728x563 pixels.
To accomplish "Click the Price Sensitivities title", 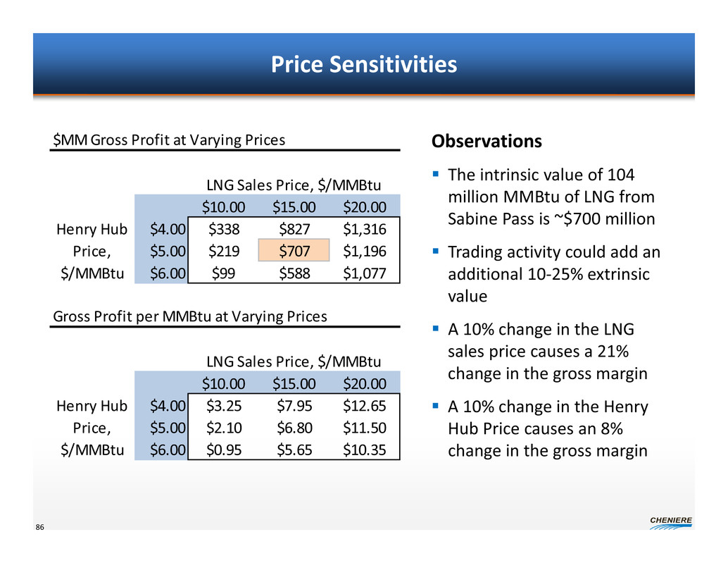I will pyautogui.click(x=364, y=65).
